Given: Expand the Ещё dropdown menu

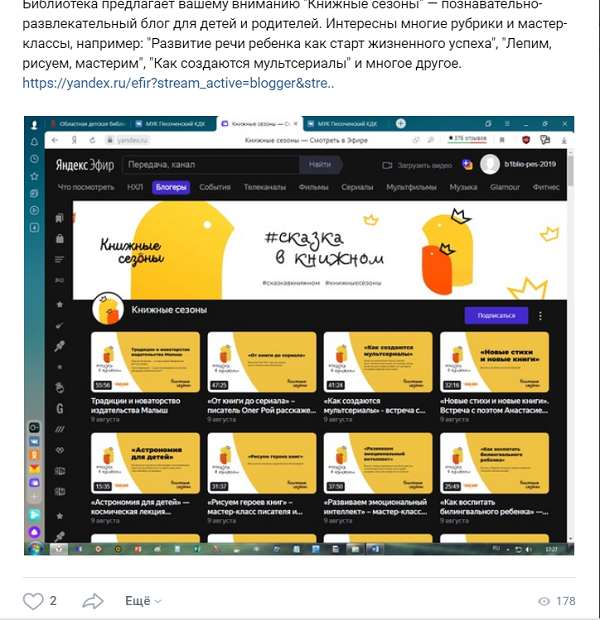Looking at the screenshot, I should (x=143, y=601).
